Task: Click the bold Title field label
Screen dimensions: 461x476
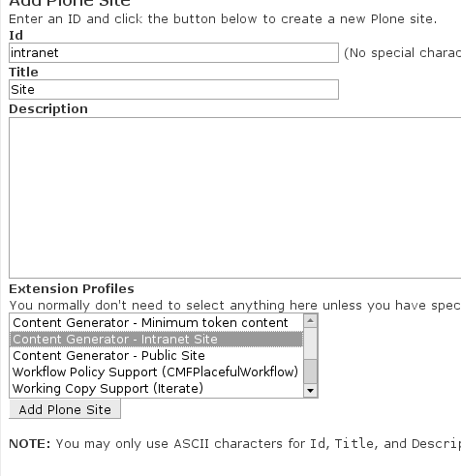Action: 23,72
